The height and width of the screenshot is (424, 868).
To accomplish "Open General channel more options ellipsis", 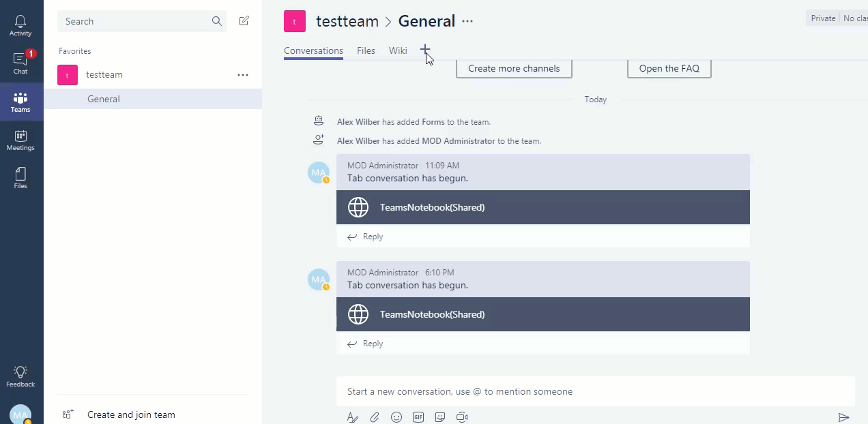I will pyautogui.click(x=467, y=21).
